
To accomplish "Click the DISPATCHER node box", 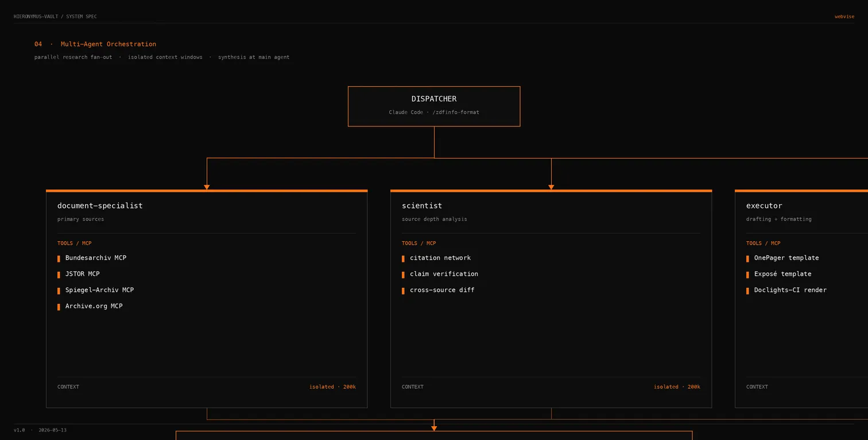I will click(x=434, y=106).
